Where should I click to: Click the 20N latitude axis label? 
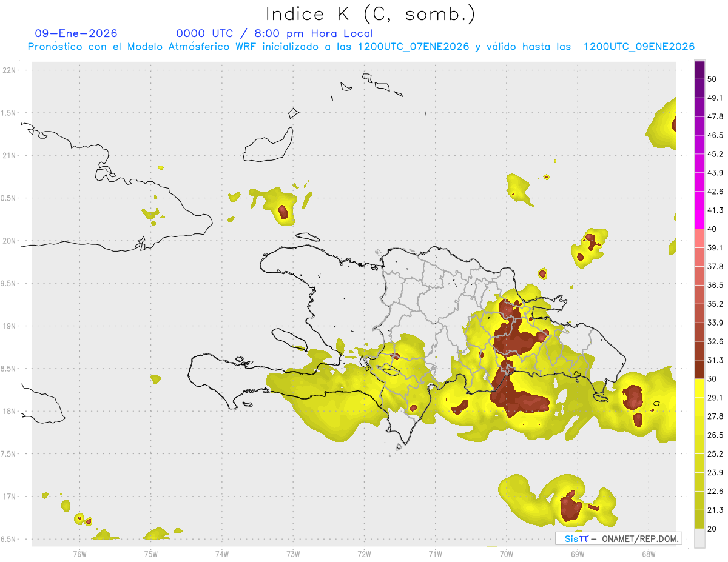click(x=11, y=241)
